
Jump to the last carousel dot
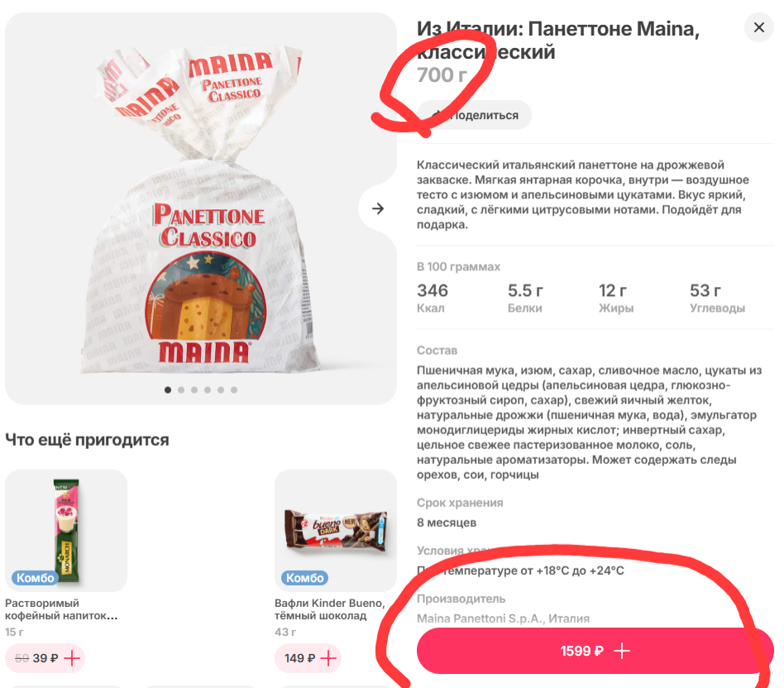point(234,389)
